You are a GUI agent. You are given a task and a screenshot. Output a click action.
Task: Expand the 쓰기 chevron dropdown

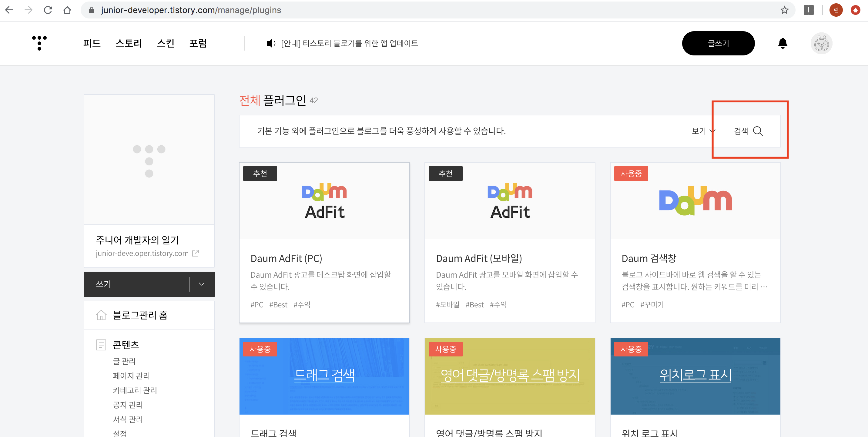click(202, 284)
